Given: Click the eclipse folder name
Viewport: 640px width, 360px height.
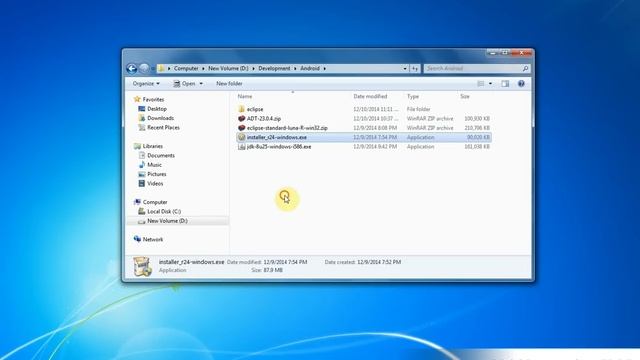Looking at the screenshot, I should (x=255, y=109).
